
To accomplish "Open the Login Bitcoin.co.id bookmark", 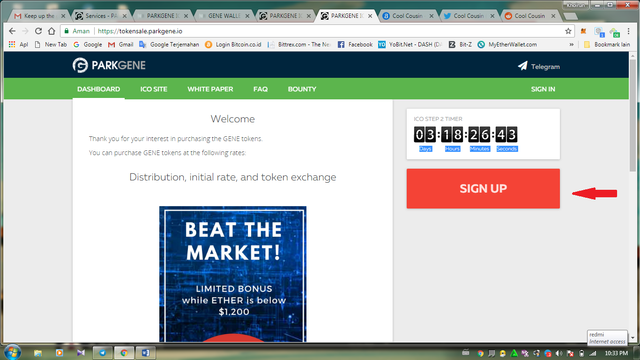I will coord(233,44).
